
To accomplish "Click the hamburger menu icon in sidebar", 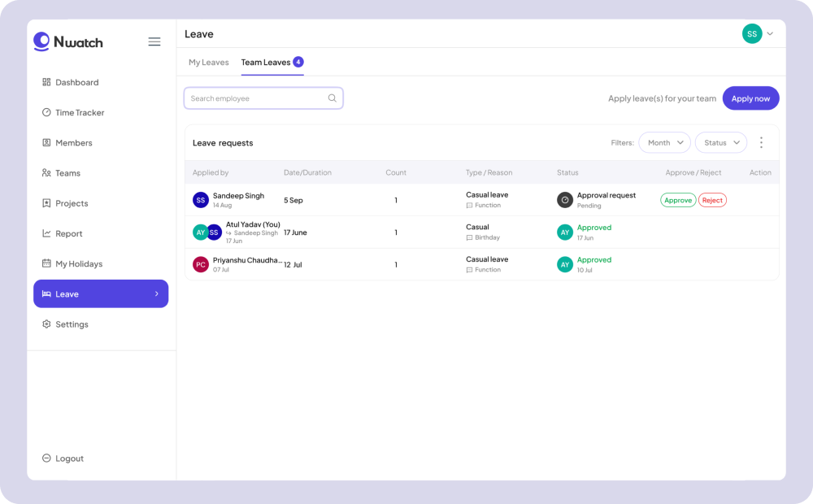I will (154, 41).
